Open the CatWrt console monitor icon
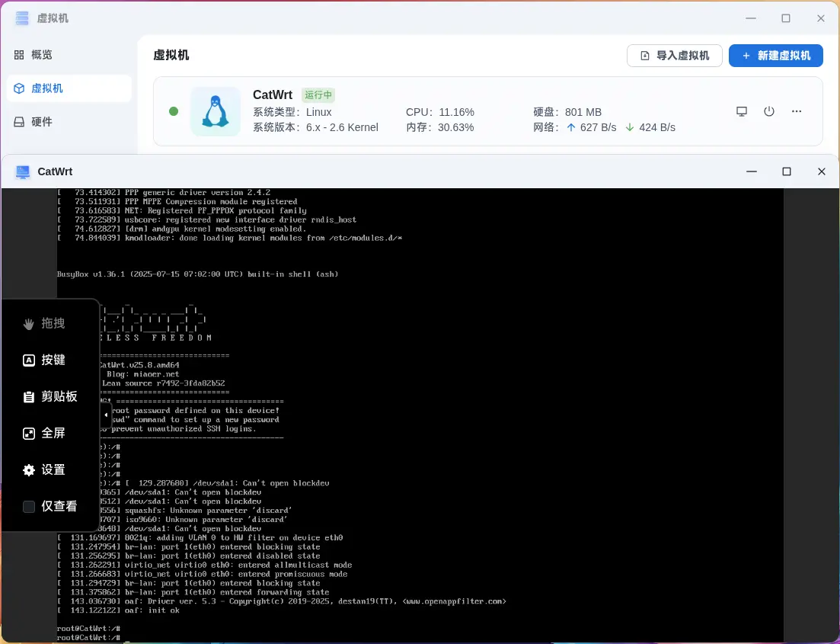The width and height of the screenshot is (840, 644). pyautogui.click(x=742, y=111)
